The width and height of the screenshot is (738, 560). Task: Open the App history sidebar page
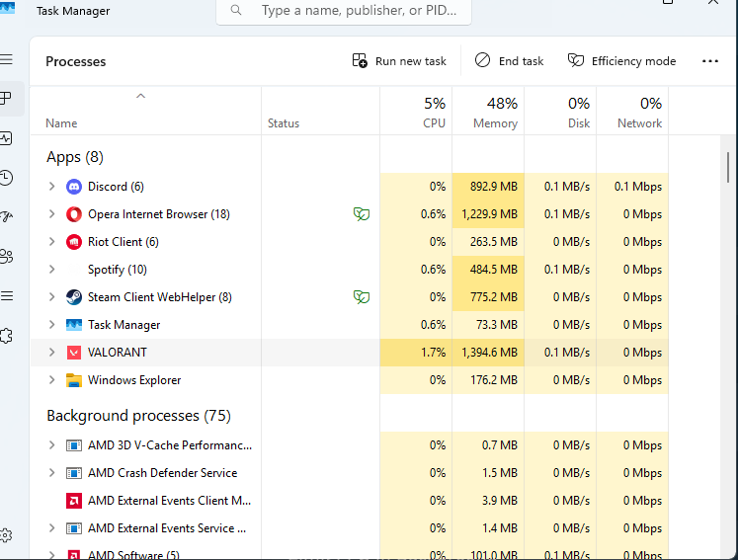(x=6, y=178)
